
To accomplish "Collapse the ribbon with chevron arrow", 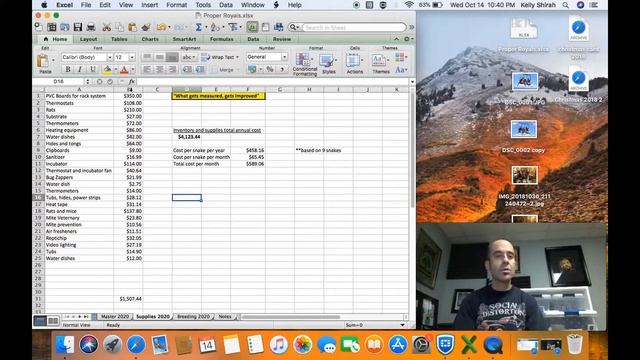I will pyautogui.click(x=396, y=39).
